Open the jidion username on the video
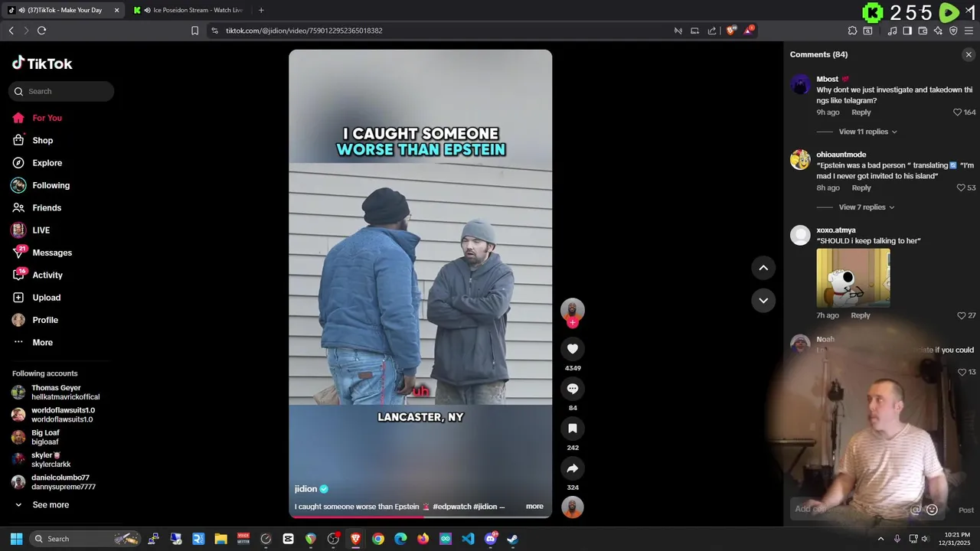Image resolution: width=980 pixels, height=551 pixels. click(x=305, y=489)
